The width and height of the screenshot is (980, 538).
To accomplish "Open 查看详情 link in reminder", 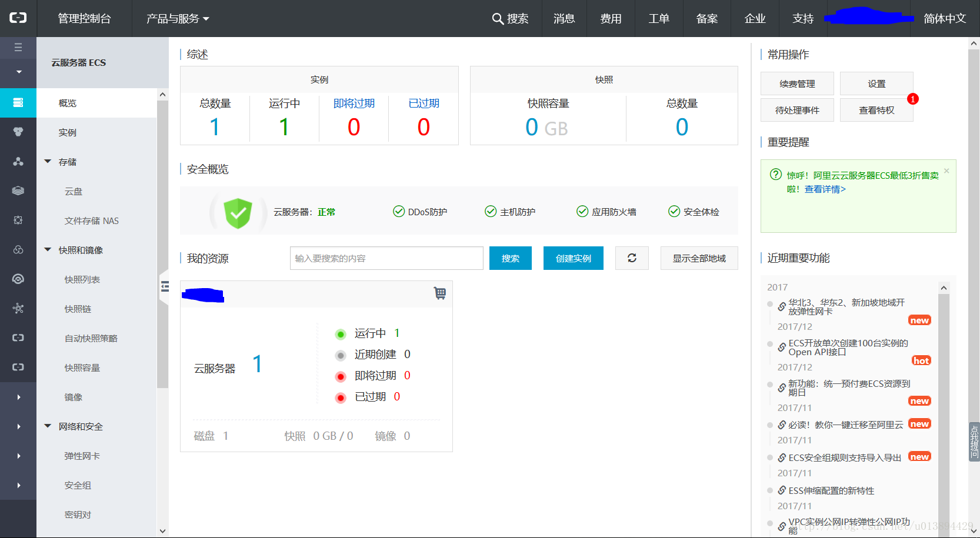I will tap(825, 189).
